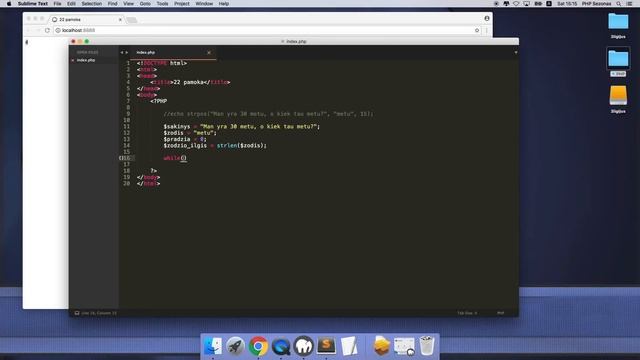Click the strlen function call on line 14

point(228,145)
